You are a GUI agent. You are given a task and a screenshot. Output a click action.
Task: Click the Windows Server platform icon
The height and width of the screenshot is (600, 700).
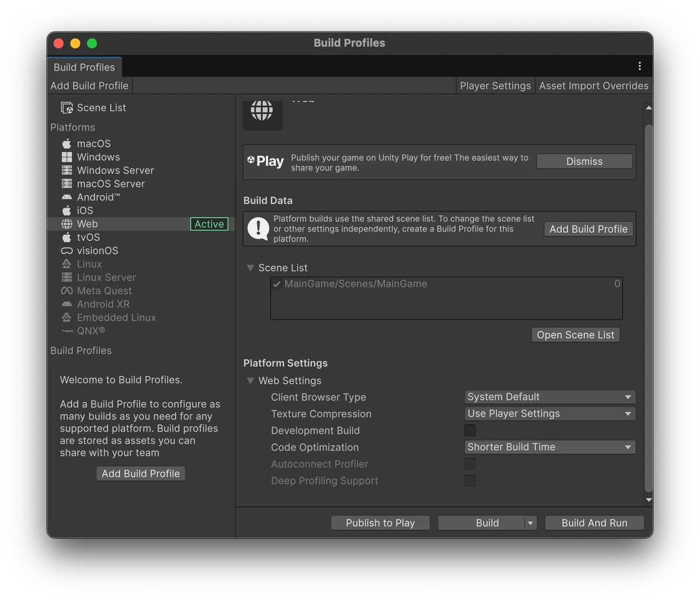pyautogui.click(x=67, y=170)
